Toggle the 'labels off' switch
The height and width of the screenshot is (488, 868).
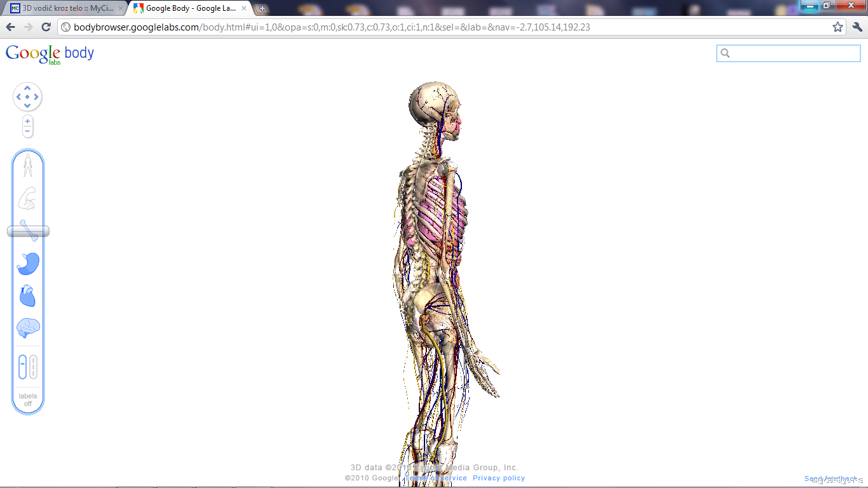[28, 400]
